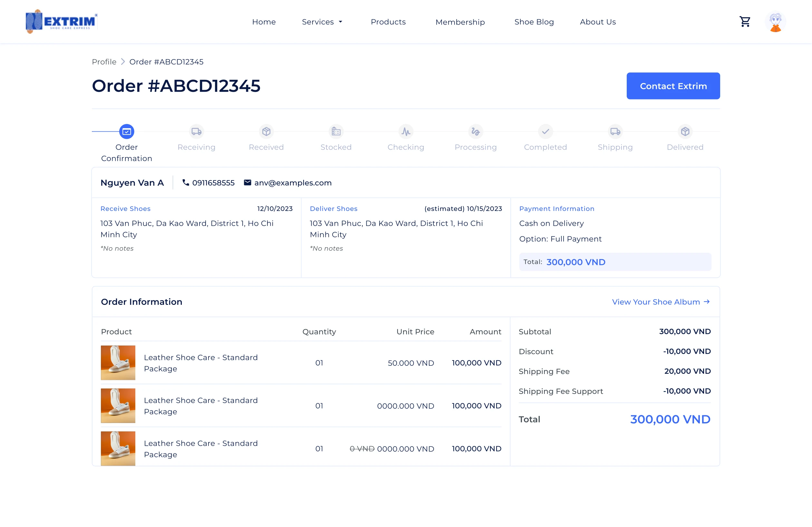Viewport: 812px width, 527px height.
Task: Select the Received box step icon
Action: coord(266,132)
